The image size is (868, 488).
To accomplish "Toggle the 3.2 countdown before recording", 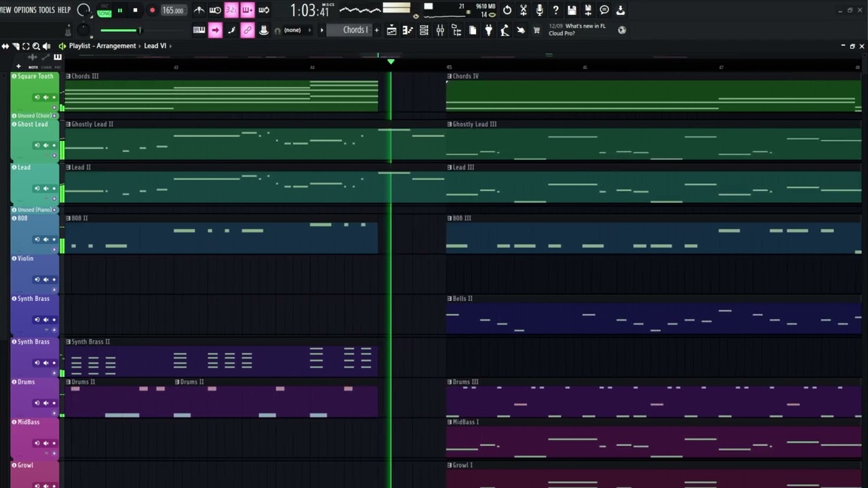I will click(231, 10).
